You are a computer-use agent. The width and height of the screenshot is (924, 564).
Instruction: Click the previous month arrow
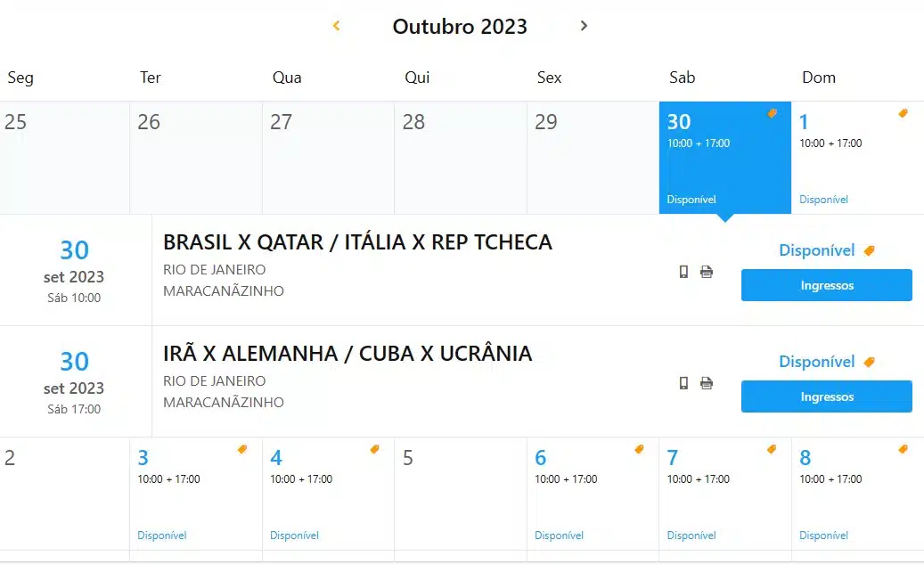click(337, 26)
